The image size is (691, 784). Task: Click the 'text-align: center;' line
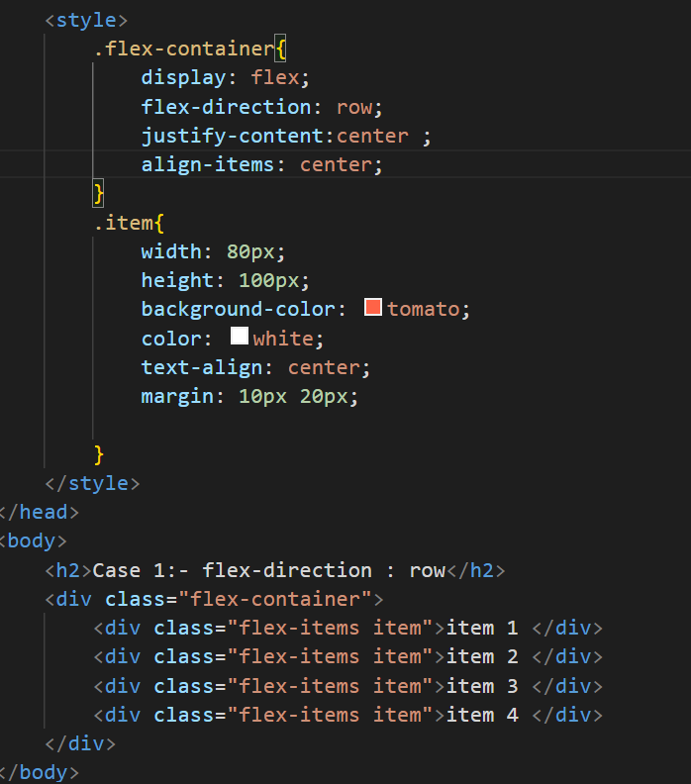coord(256,368)
